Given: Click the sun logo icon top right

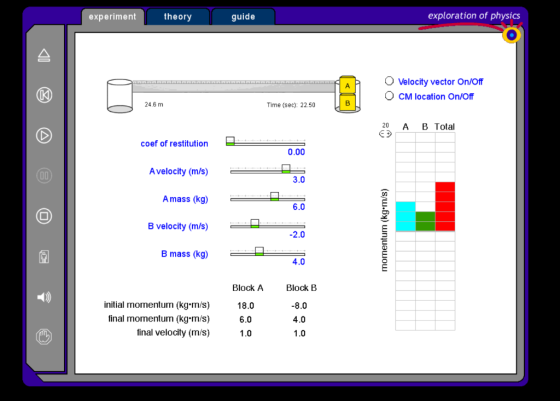Looking at the screenshot, I should [511, 35].
